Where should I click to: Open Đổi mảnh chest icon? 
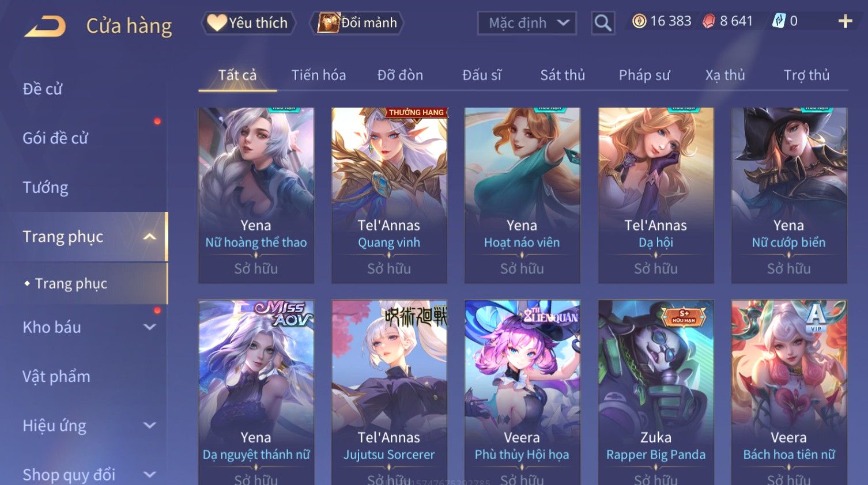(x=329, y=23)
